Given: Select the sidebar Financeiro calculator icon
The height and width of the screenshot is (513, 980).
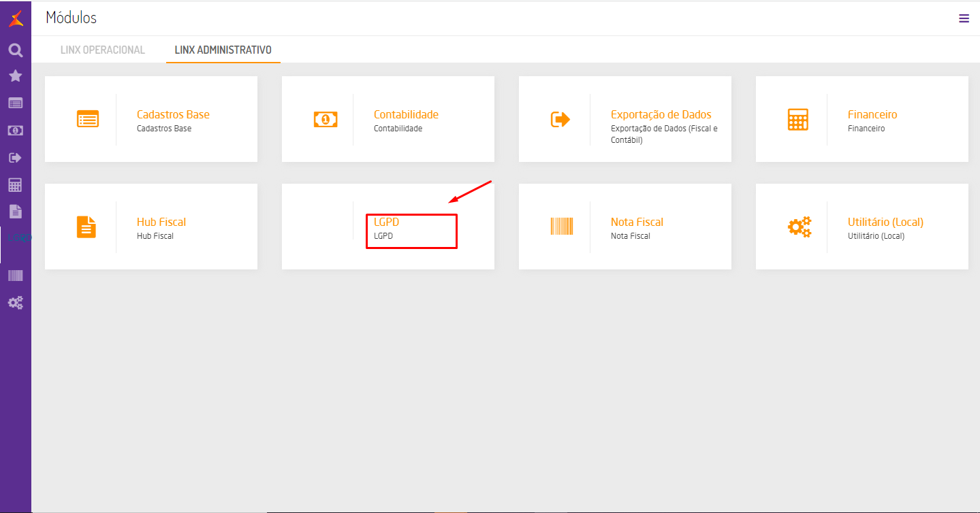Looking at the screenshot, I should tap(16, 185).
